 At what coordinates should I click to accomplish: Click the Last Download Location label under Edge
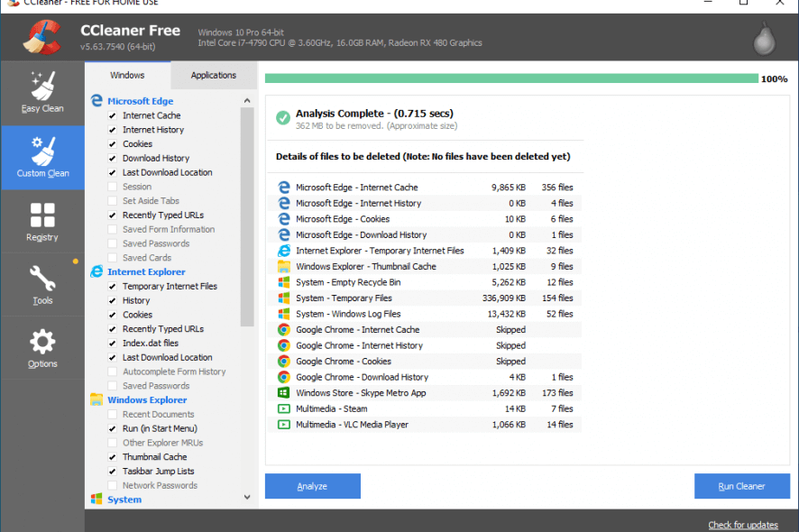coord(168,173)
